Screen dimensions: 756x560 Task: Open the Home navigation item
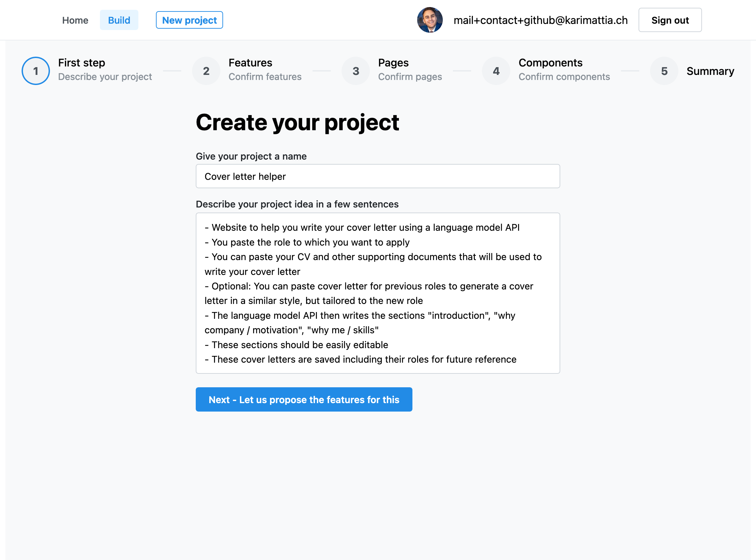point(75,20)
